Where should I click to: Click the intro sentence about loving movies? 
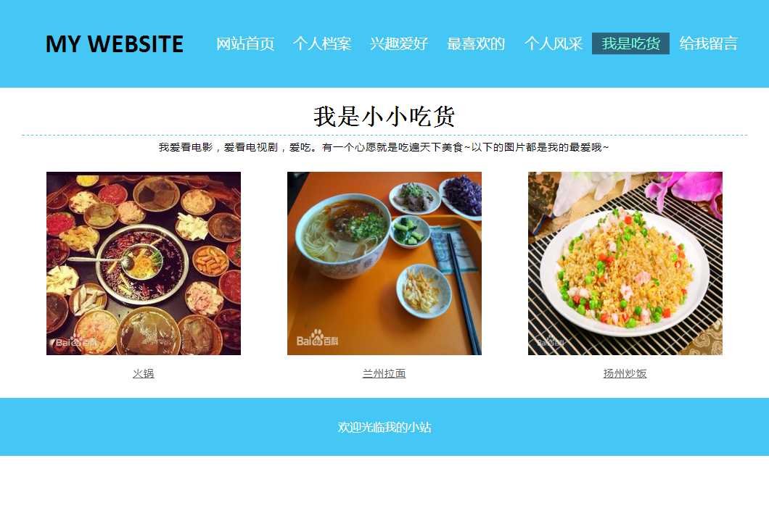pos(384,147)
